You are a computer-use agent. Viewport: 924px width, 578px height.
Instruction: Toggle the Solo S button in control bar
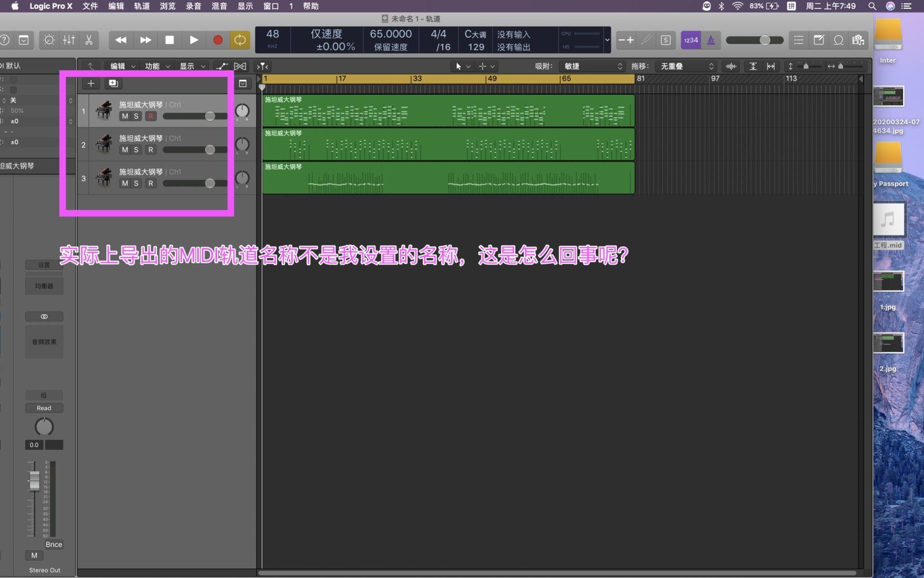pyautogui.click(x=666, y=40)
